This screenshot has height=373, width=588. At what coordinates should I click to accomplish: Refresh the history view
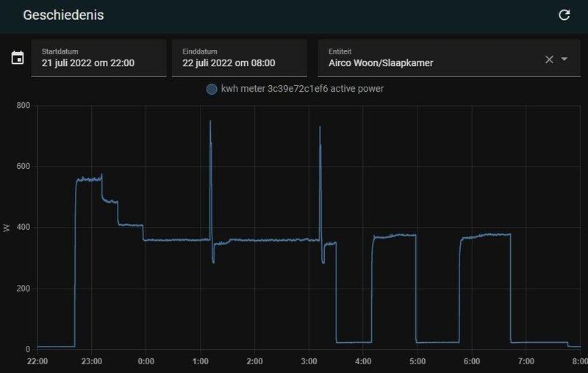564,15
